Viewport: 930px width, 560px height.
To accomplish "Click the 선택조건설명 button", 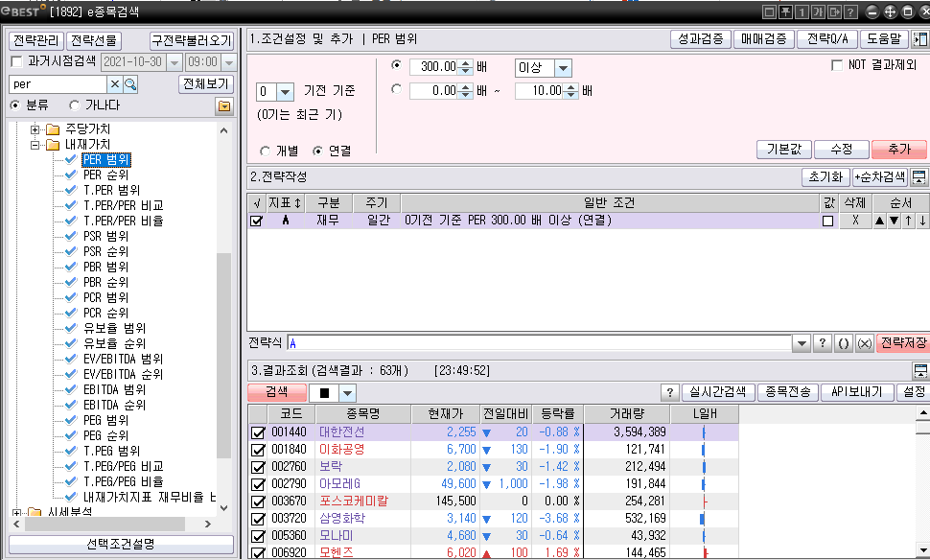I will coord(121,544).
